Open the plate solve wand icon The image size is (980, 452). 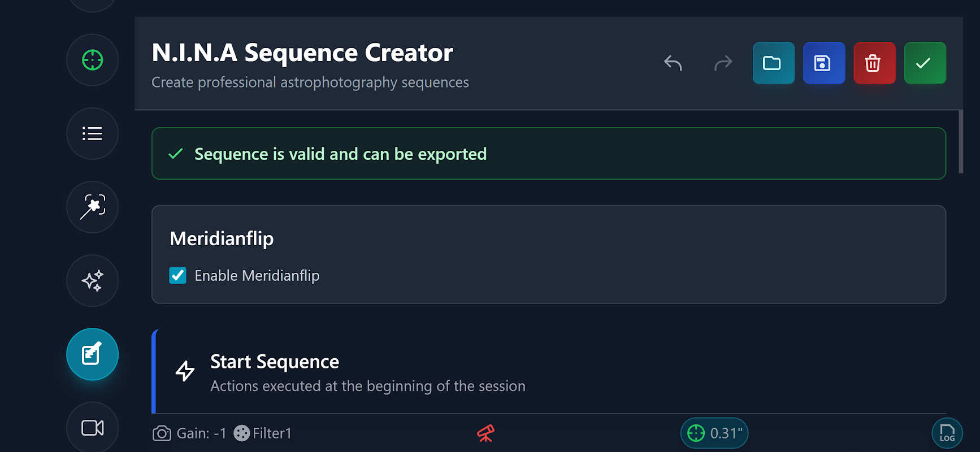click(92, 207)
